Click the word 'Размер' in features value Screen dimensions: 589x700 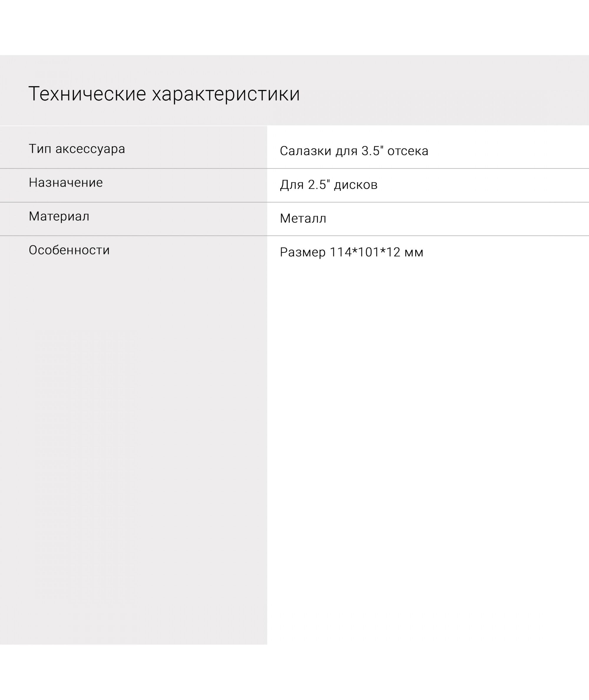(x=302, y=252)
